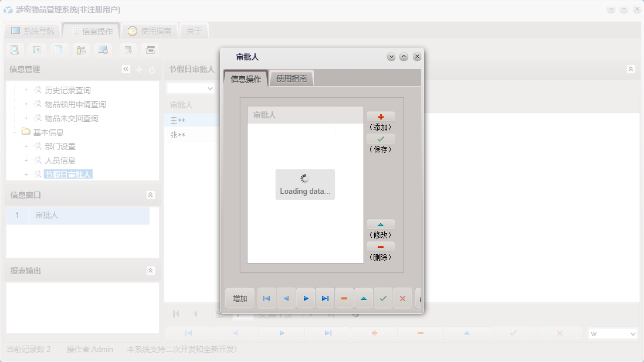Click green check in dialog bottom toolbar
The height and width of the screenshot is (362, 644).
[383, 298]
